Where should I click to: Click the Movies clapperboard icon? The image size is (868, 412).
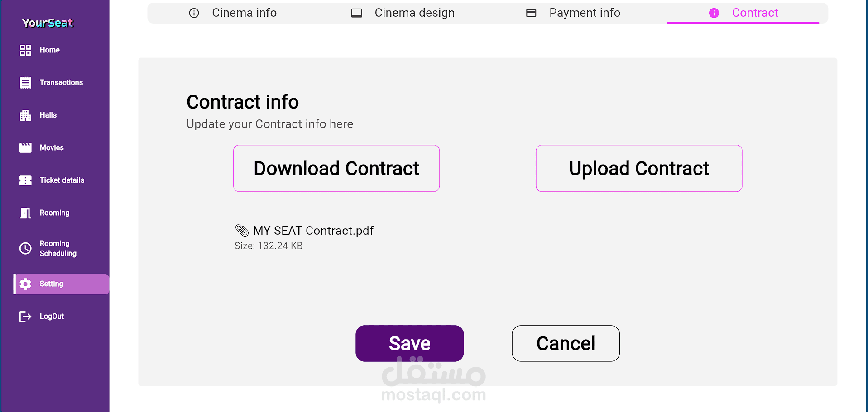tap(25, 148)
